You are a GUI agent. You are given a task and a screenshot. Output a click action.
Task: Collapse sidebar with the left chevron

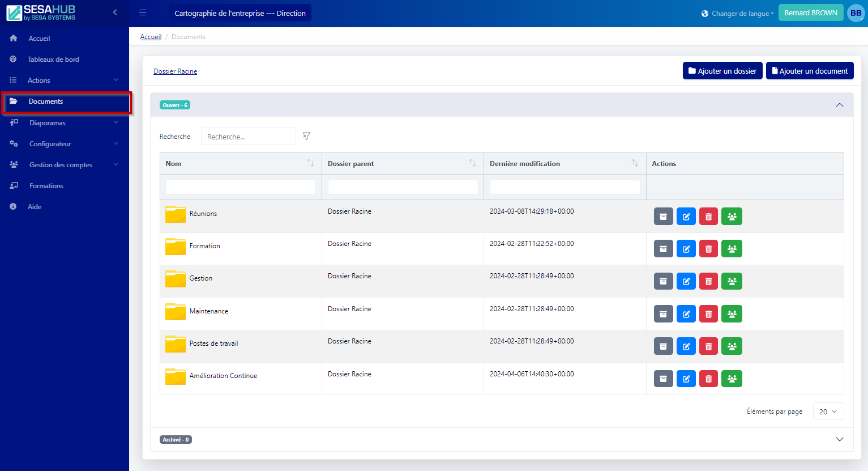[115, 12]
